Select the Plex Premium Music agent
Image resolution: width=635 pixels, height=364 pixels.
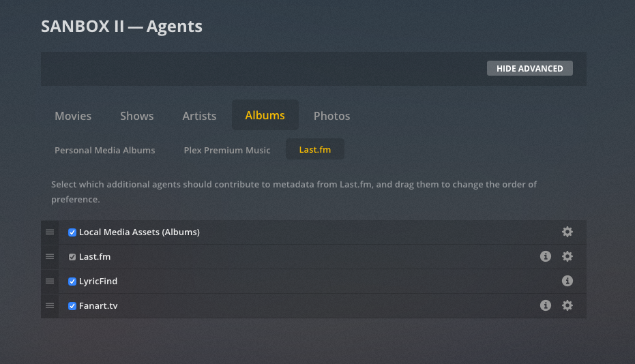[226, 150]
